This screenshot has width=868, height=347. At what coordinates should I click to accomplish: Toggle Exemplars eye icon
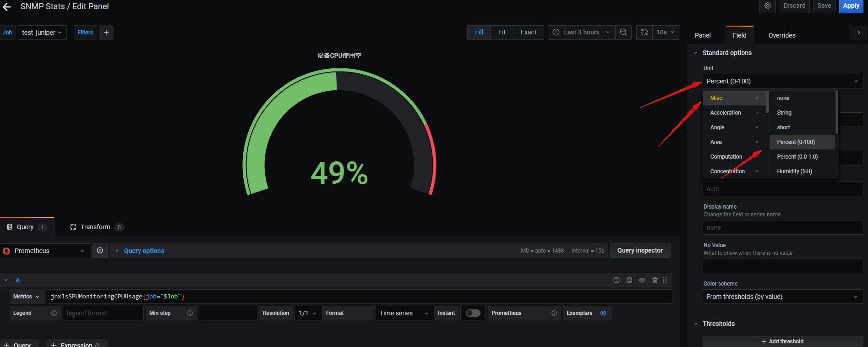tap(603, 313)
